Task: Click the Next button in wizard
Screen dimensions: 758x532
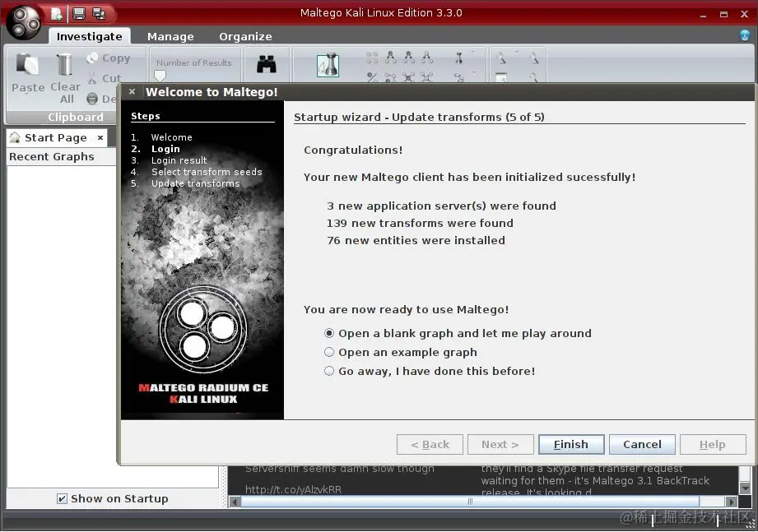Action: click(500, 444)
